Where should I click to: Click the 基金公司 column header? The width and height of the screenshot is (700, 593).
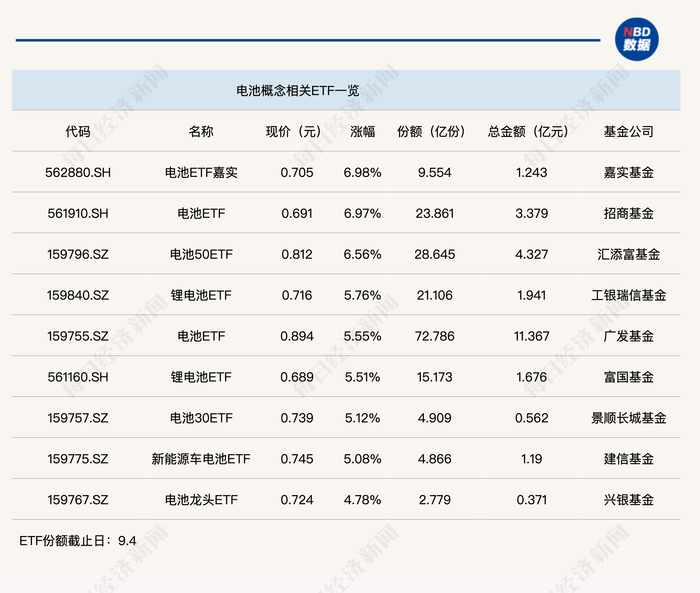click(x=628, y=131)
